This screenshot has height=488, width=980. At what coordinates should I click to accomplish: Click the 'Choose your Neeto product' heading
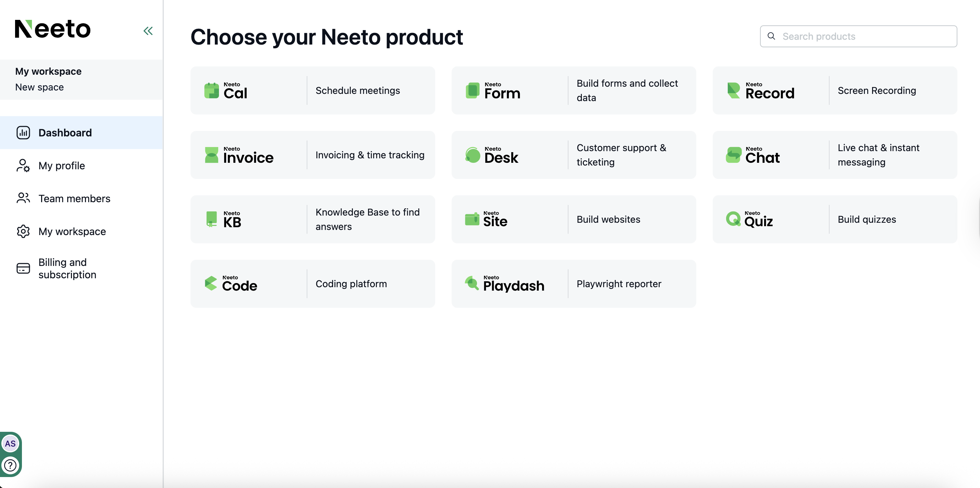[327, 37]
